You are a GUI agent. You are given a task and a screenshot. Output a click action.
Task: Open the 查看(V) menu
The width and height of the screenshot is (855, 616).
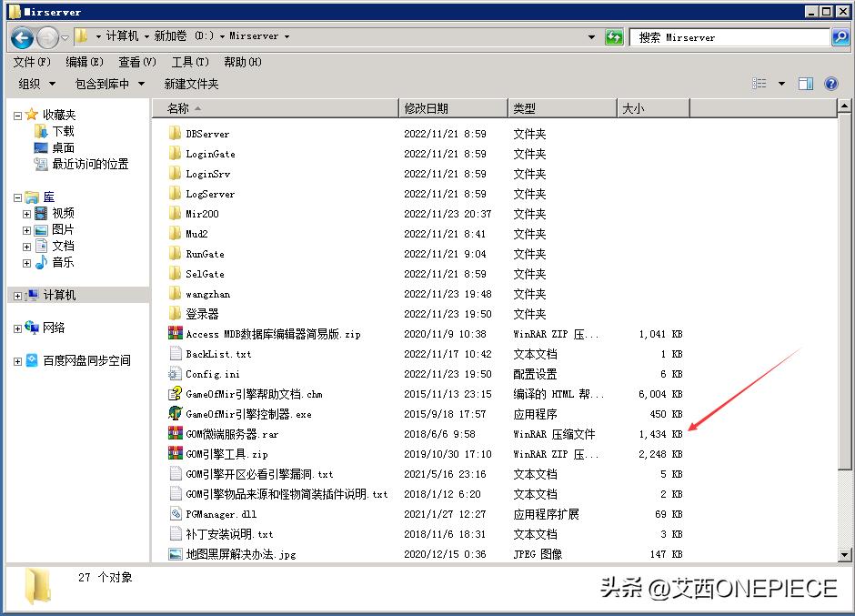click(x=136, y=62)
